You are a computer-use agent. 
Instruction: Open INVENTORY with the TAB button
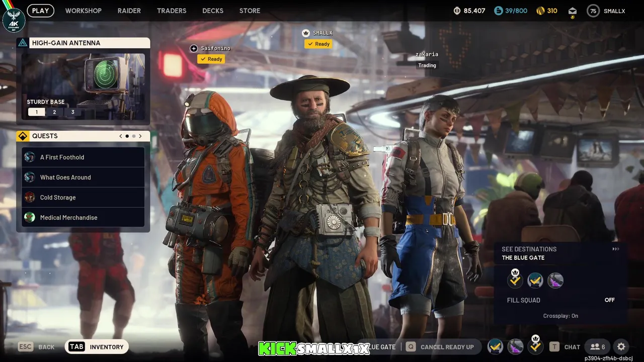(x=97, y=346)
